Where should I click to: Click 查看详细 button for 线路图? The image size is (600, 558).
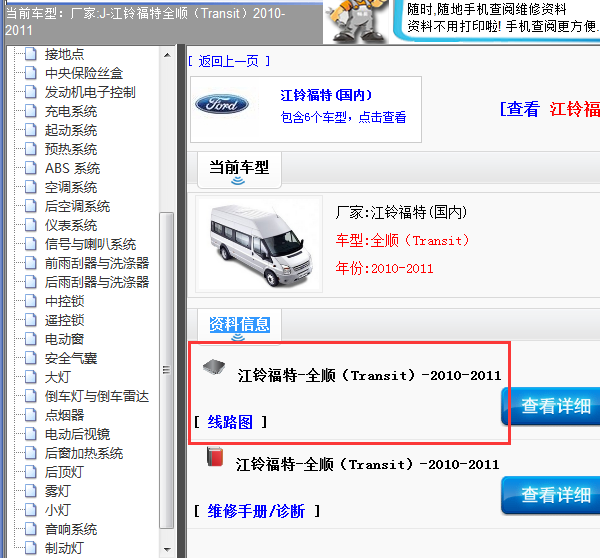(551, 406)
